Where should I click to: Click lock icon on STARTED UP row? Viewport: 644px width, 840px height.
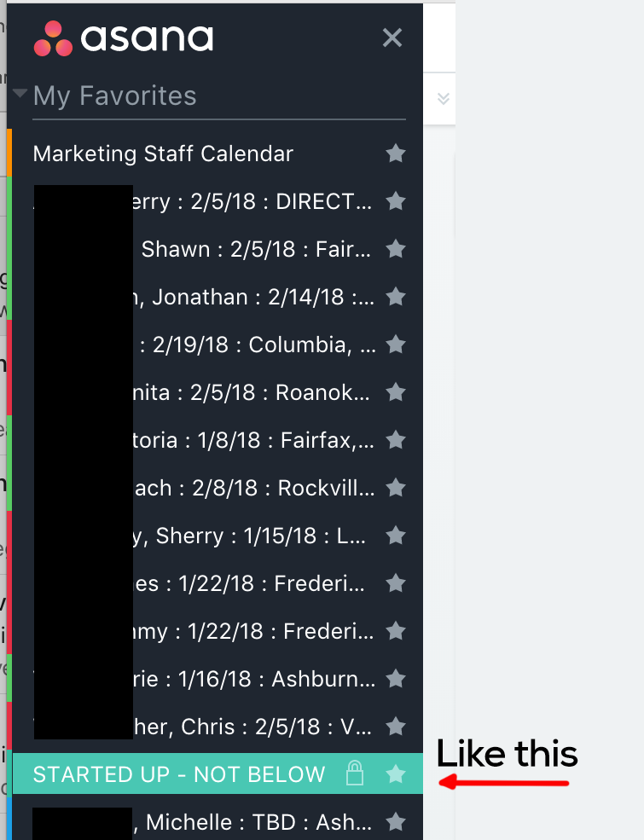tap(355, 773)
